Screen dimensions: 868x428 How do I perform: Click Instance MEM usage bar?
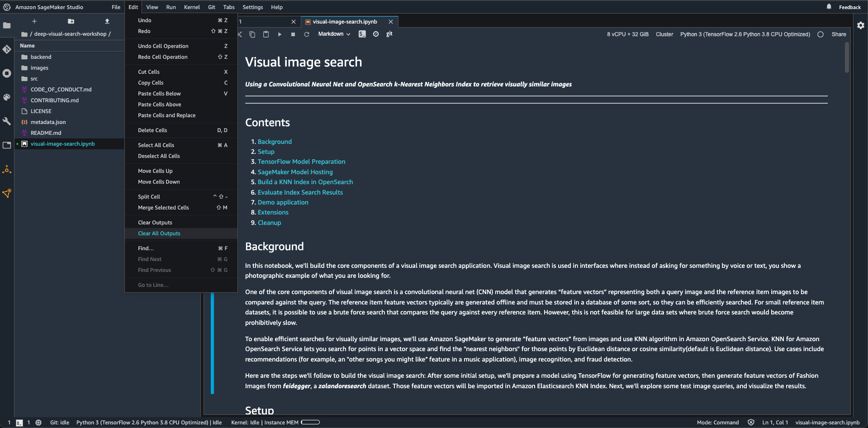pyautogui.click(x=310, y=423)
